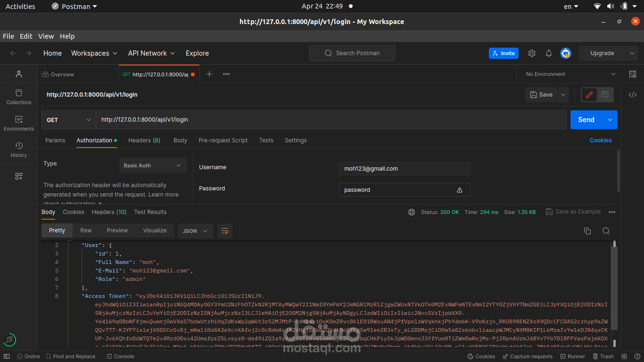
Task: Switch to the Params tab
Action: [x=55, y=140]
